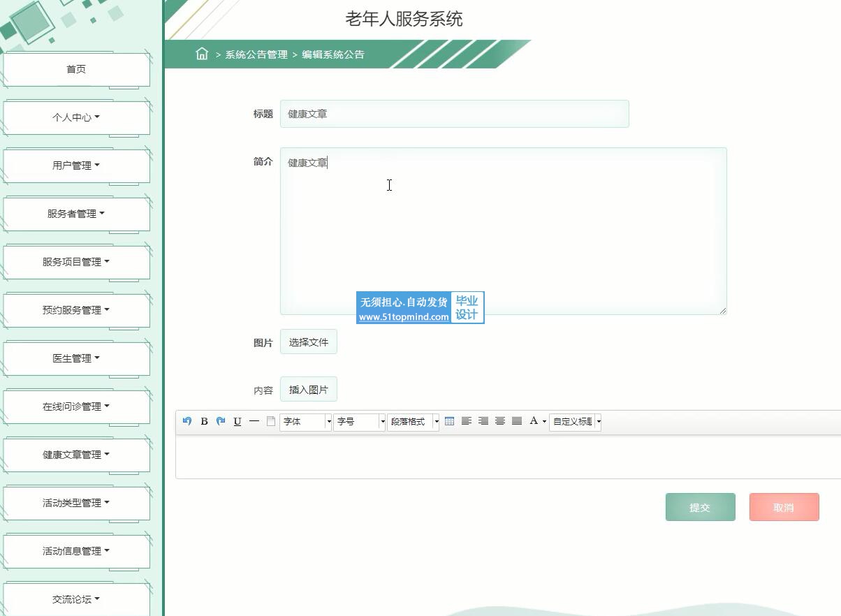The width and height of the screenshot is (841, 616).
Task: Click into the 标题 title input field
Action: (x=454, y=114)
